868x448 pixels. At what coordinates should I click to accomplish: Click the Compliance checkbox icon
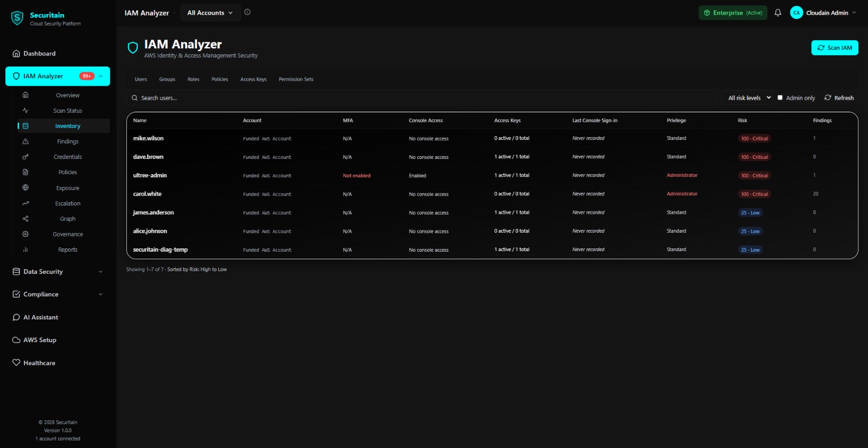click(x=16, y=294)
